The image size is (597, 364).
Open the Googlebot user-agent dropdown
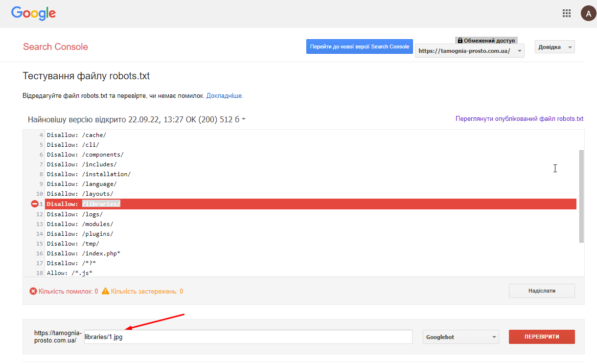(x=461, y=337)
